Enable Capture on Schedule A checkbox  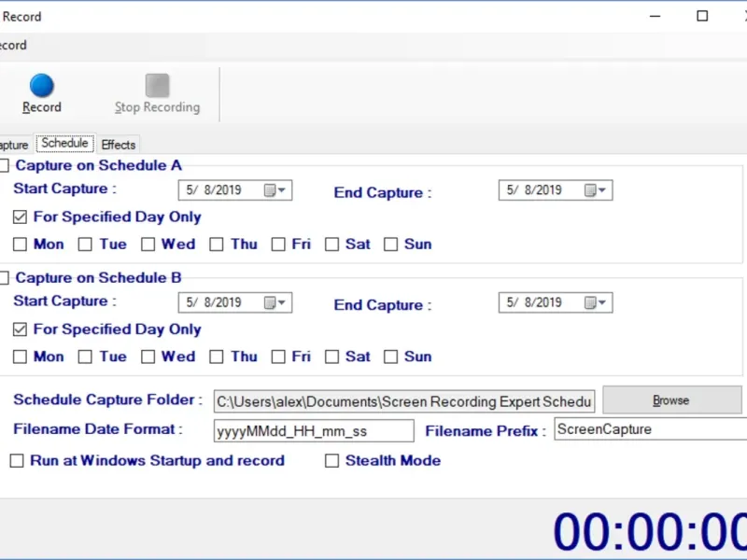tap(5, 166)
